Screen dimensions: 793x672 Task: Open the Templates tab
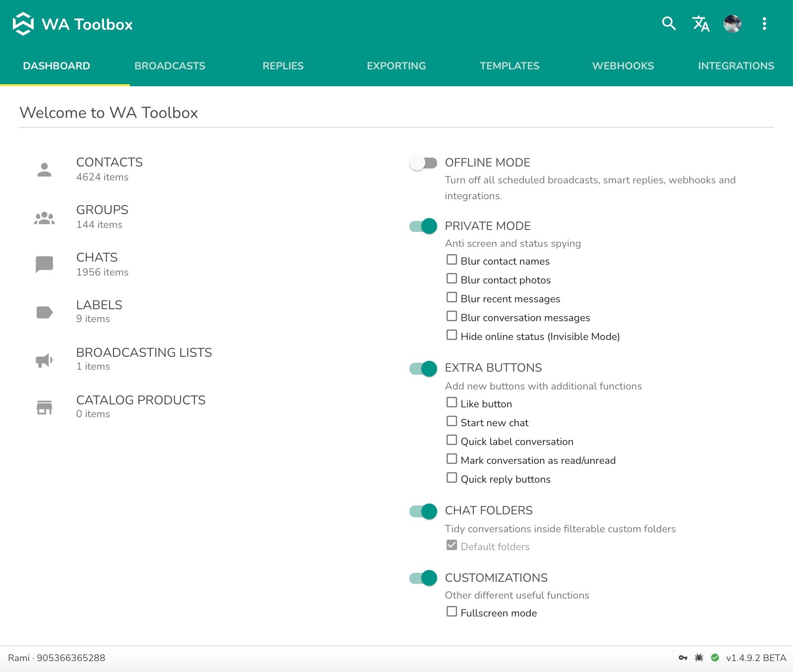[510, 66]
